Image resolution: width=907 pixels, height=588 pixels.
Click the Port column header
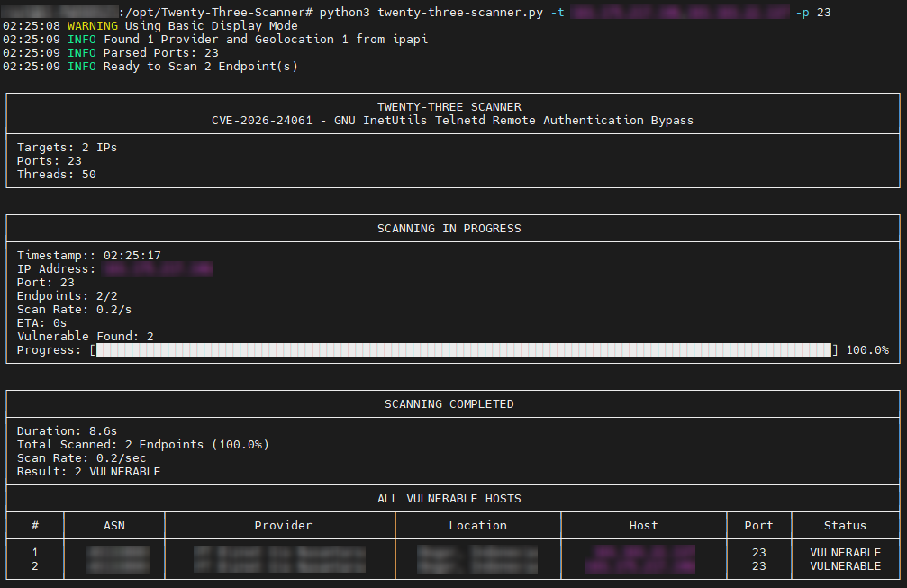pyautogui.click(x=759, y=526)
